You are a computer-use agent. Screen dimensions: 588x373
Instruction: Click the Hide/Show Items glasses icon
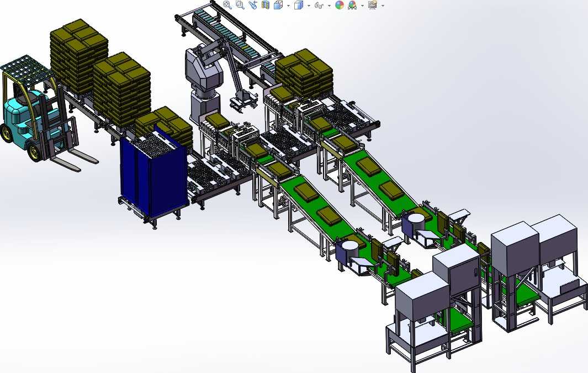tap(319, 5)
